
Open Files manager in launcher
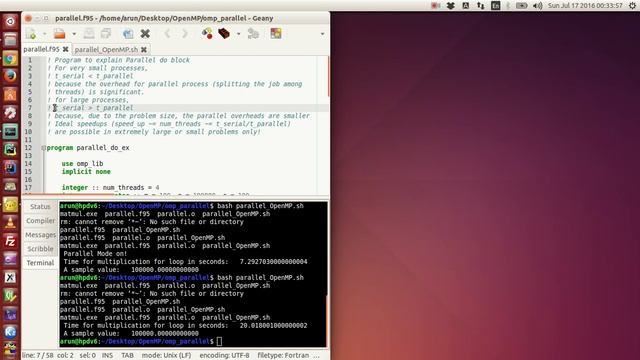[10, 40]
